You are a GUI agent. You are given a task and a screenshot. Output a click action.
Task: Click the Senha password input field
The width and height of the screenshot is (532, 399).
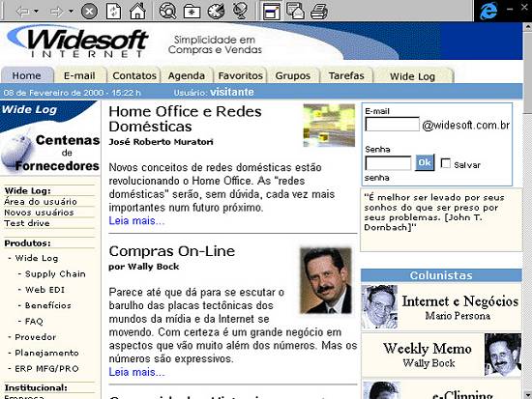[388, 163]
